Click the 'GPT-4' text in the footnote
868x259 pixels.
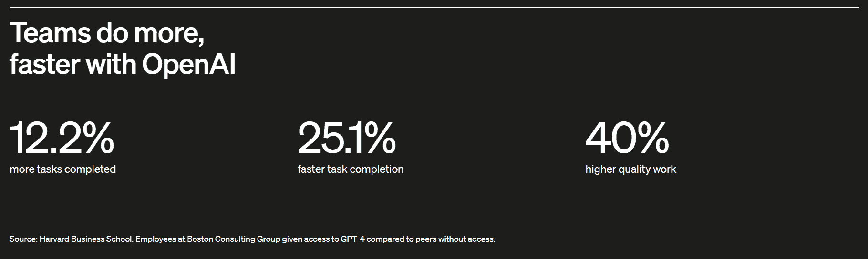tap(352, 239)
